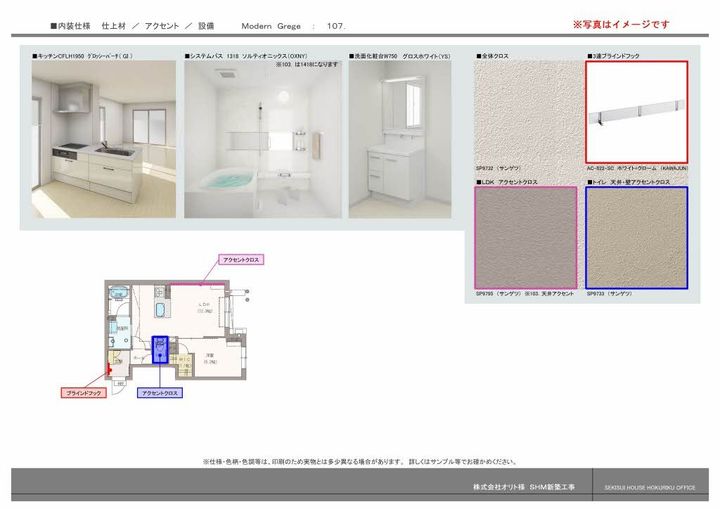This screenshot has width=720, height=509.
Task: Click the washstand vanity photo
Action: [399, 139]
